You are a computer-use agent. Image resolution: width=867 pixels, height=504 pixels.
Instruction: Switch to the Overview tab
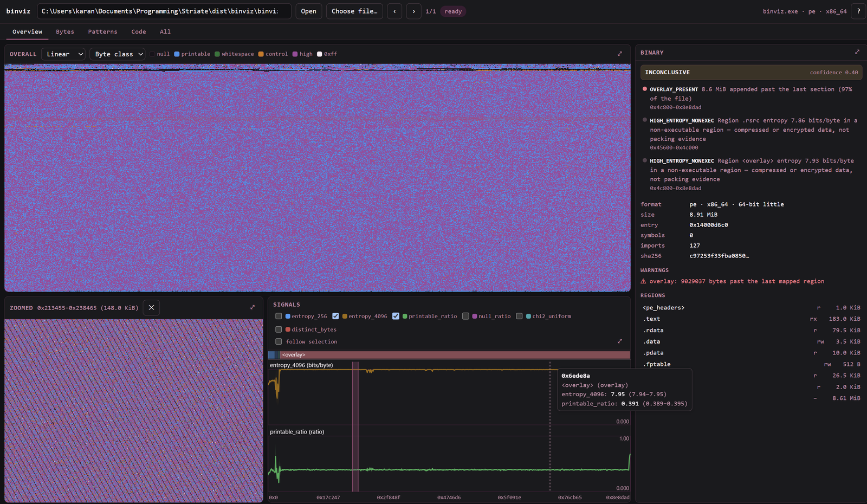pos(28,32)
